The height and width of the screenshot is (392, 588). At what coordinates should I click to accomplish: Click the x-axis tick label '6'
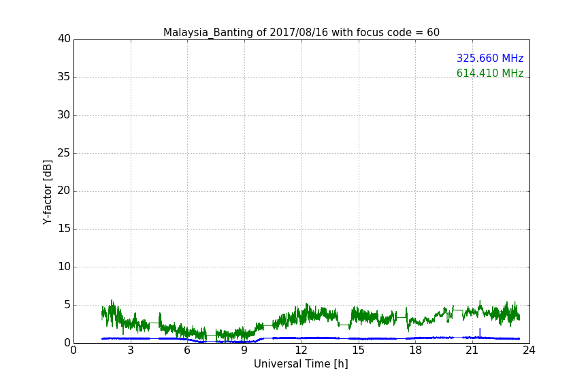click(187, 350)
